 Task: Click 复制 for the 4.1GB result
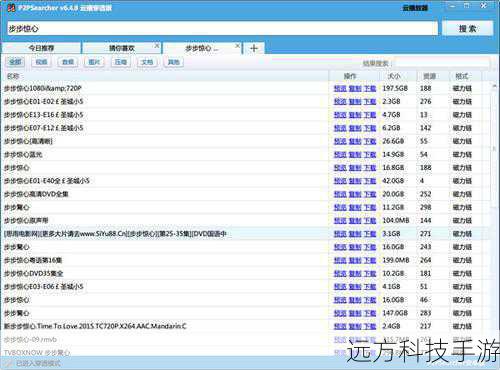[x=355, y=287]
